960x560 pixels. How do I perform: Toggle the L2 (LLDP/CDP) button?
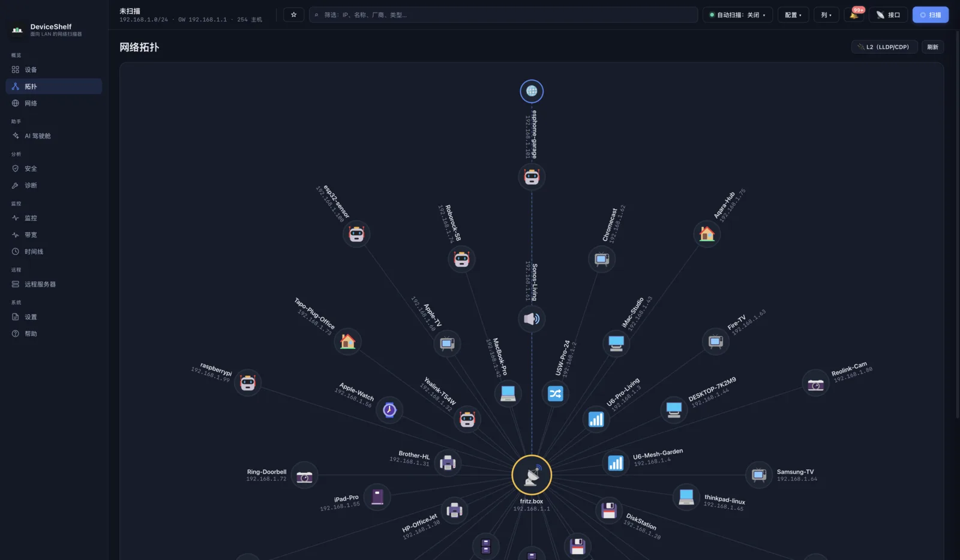tap(884, 47)
